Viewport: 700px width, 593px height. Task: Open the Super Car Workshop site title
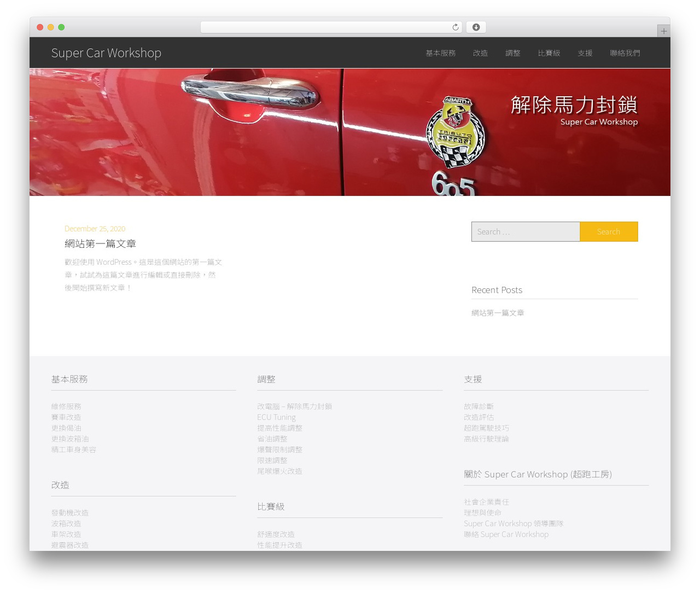(x=106, y=53)
